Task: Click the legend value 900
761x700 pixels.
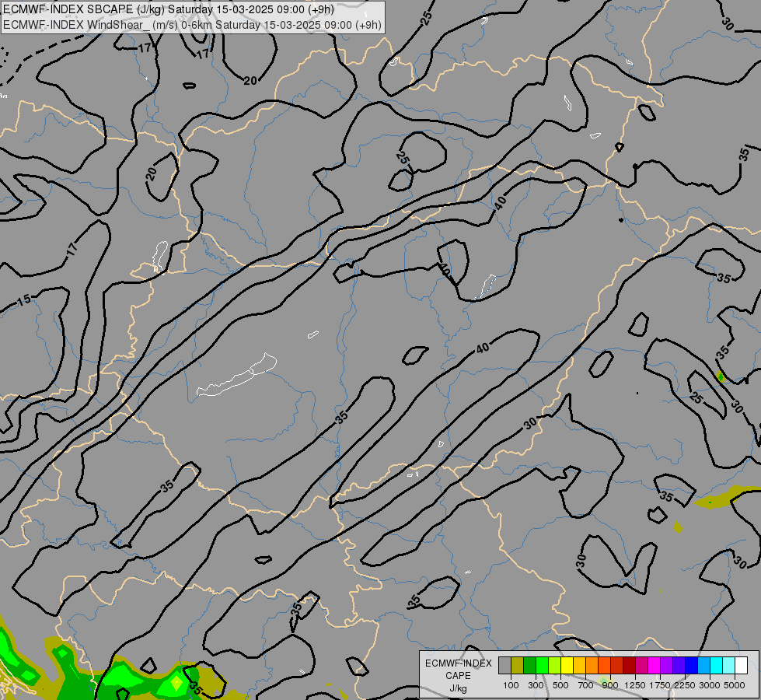Action: pyautogui.click(x=610, y=685)
